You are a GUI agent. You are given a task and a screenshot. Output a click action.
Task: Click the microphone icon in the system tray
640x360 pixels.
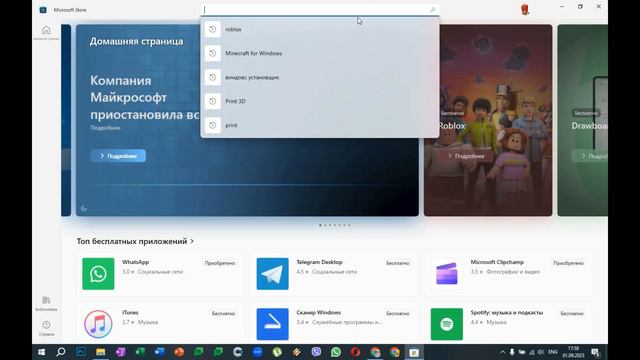(x=512, y=352)
